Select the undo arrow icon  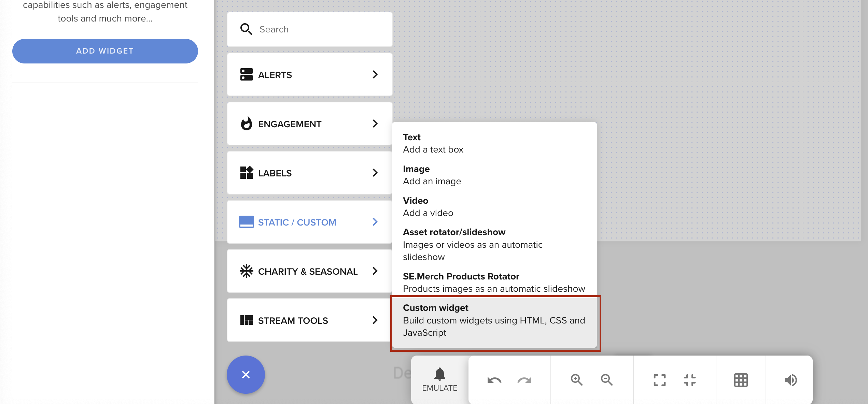click(x=493, y=380)
